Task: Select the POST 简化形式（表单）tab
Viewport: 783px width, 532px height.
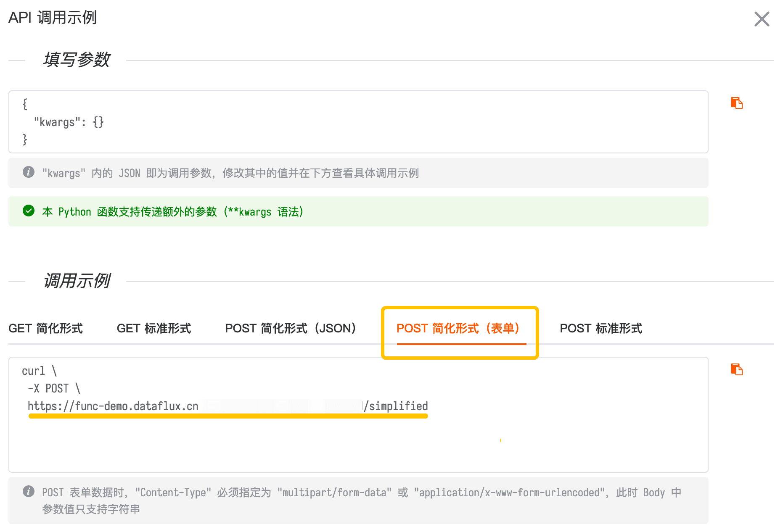Action: [x=459, y=329]
